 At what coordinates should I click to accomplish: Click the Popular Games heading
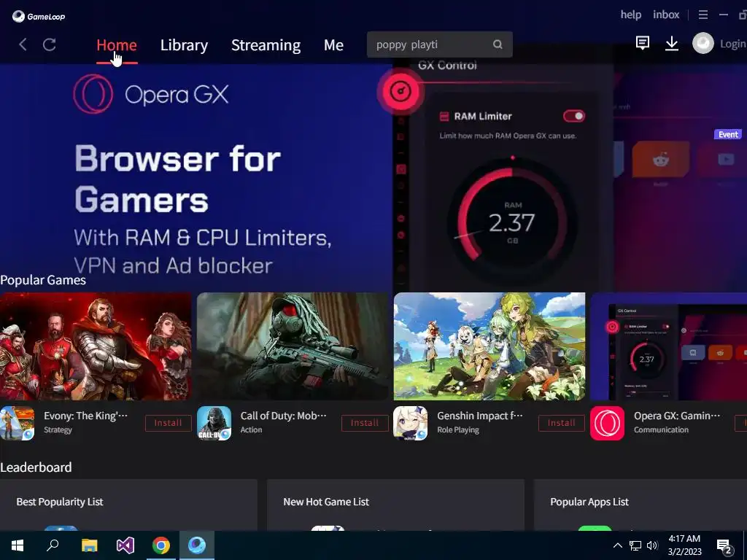point(43,280)
